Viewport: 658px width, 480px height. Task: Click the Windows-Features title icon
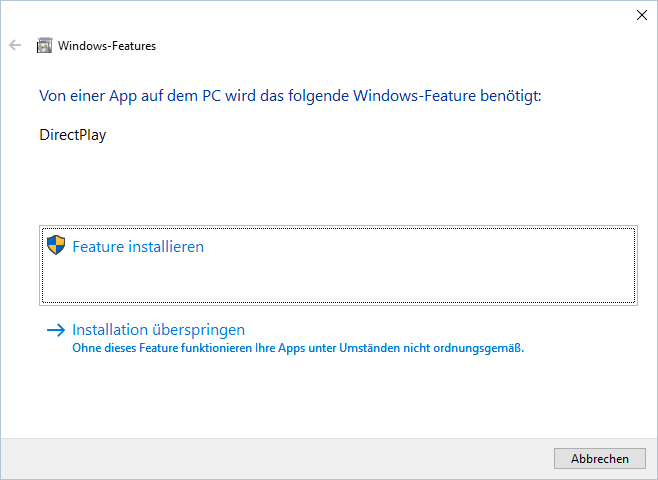(x=44, y=46)
